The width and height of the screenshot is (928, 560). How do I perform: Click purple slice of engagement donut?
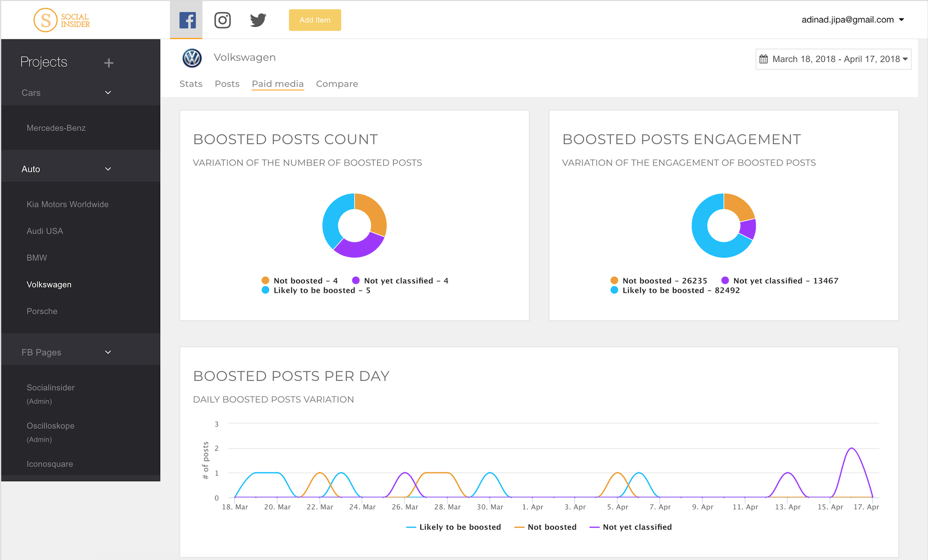click(748, 229)
